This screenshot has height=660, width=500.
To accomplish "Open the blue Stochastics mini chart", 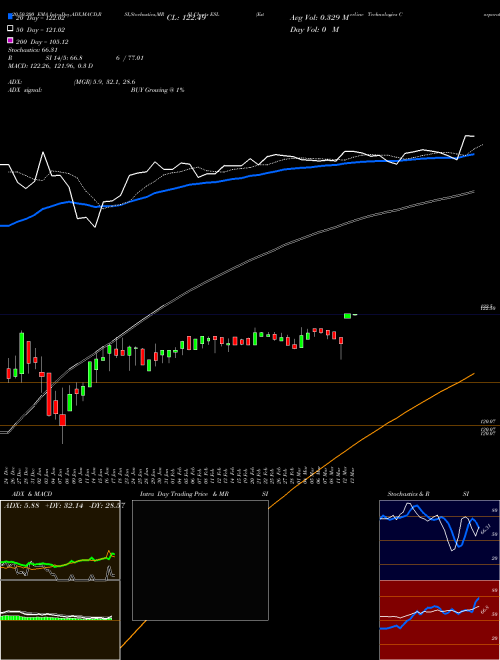I will tap(439, 540).
